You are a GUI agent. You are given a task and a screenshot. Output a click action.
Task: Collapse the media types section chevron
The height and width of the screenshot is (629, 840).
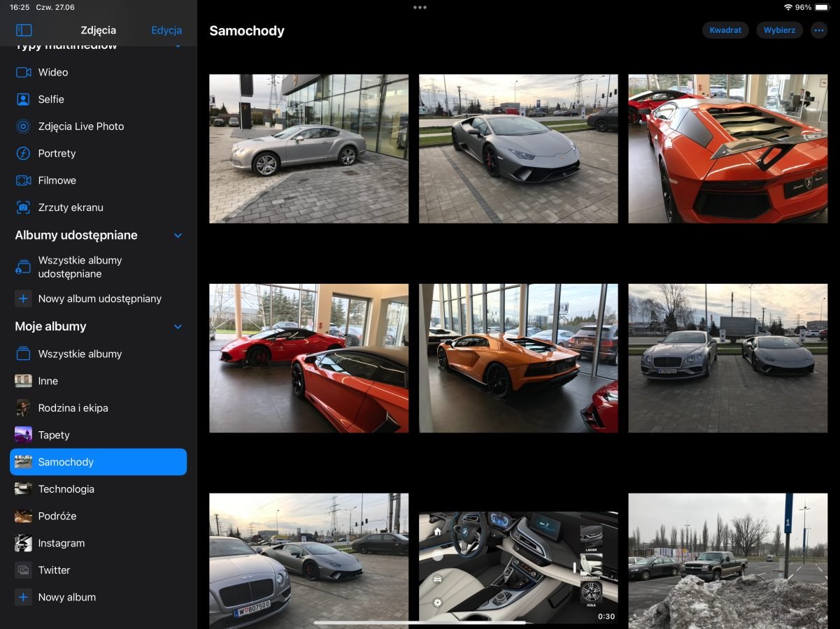pyautogui.click(x=178, y=46)
